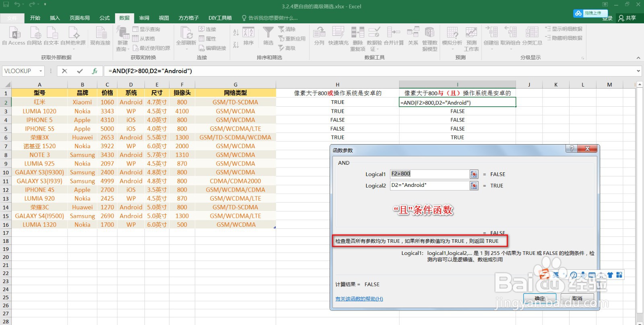Click 显示查询 in the ribbon
Viewport: 644px width, 325px height.
click(x=146, y=29)
